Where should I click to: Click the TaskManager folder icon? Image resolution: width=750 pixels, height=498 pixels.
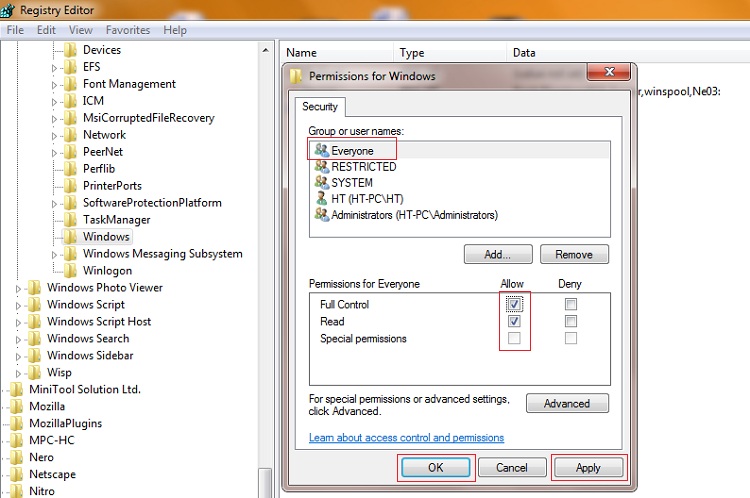[x=70, y=220]
